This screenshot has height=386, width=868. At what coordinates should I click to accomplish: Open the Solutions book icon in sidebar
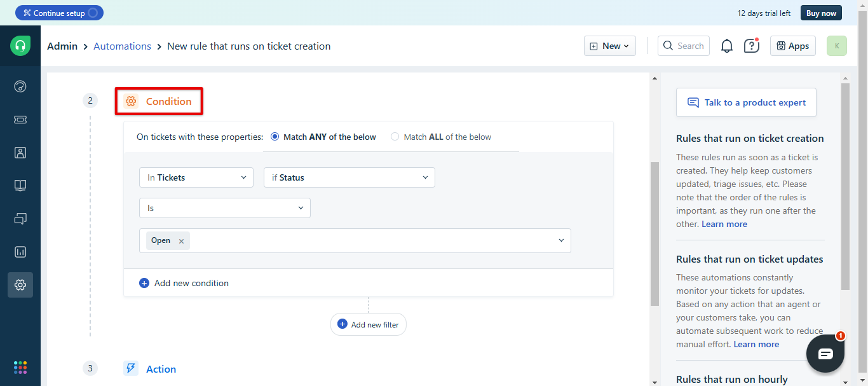click(20, 186)
